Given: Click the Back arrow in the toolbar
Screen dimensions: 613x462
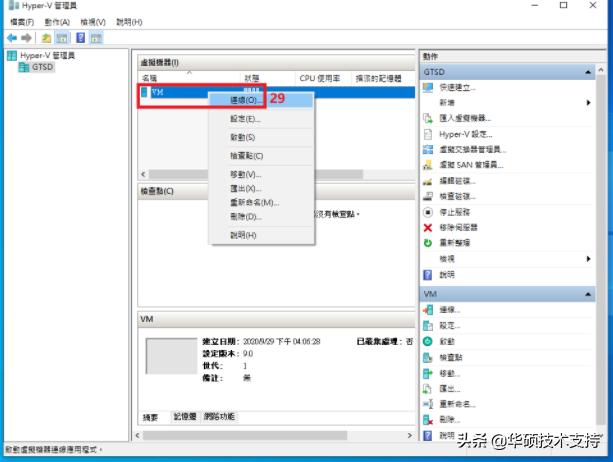Looking at the screenshot, I should [x=12, y=38].
